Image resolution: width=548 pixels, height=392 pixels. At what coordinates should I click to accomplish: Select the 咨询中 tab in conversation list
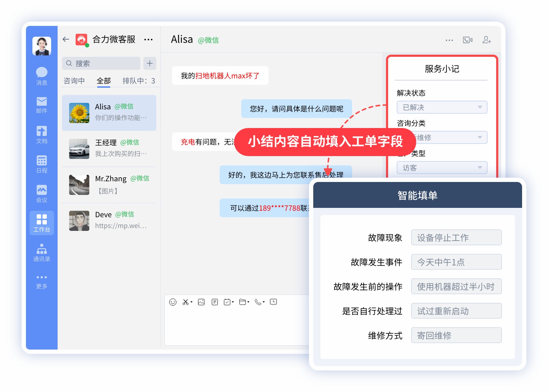pos(75,81)
